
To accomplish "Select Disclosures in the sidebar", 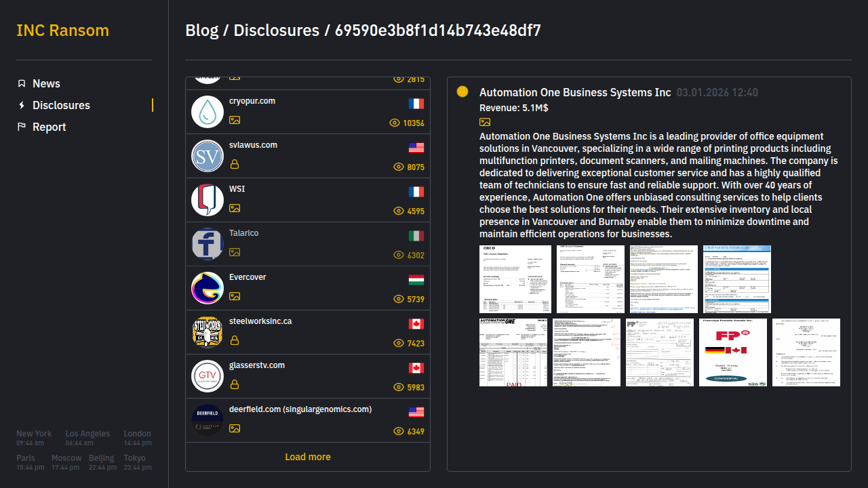I will tap(61, 105).
